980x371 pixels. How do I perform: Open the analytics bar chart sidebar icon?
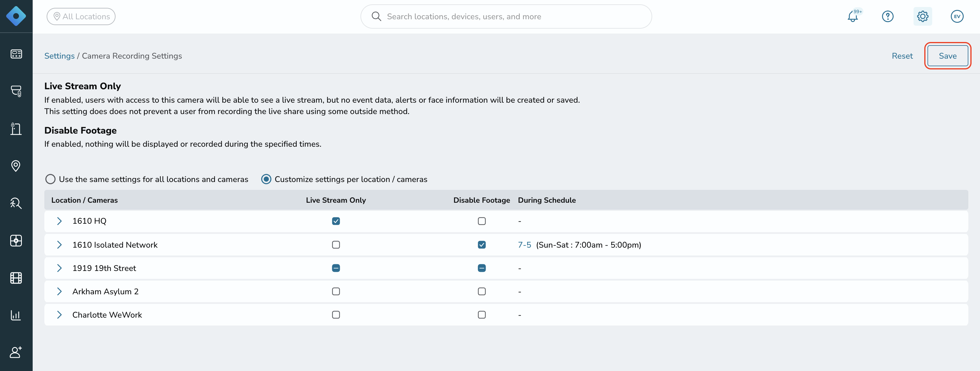16,315
